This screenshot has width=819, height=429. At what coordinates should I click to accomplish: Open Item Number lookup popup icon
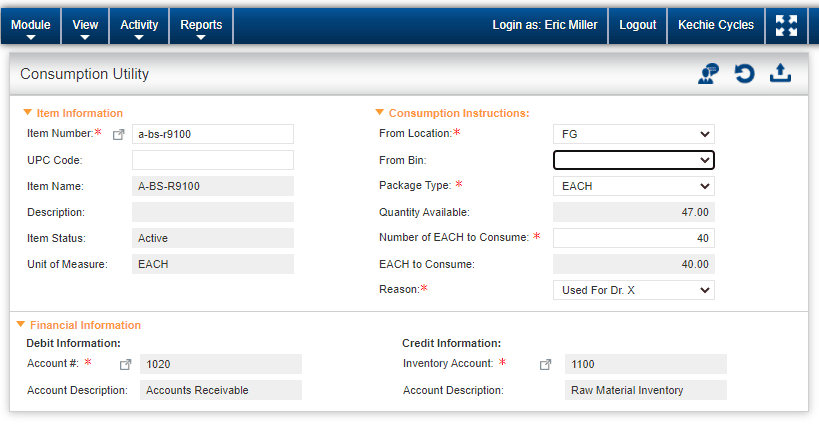(119, 135)
